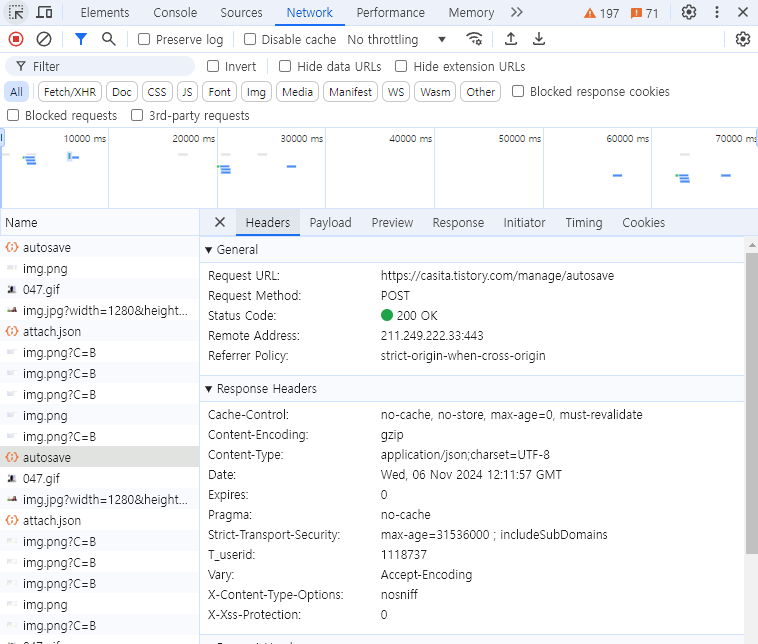Filter requests by Doc
The height and width of the screenshot is (644, 758).
(122, 92)
